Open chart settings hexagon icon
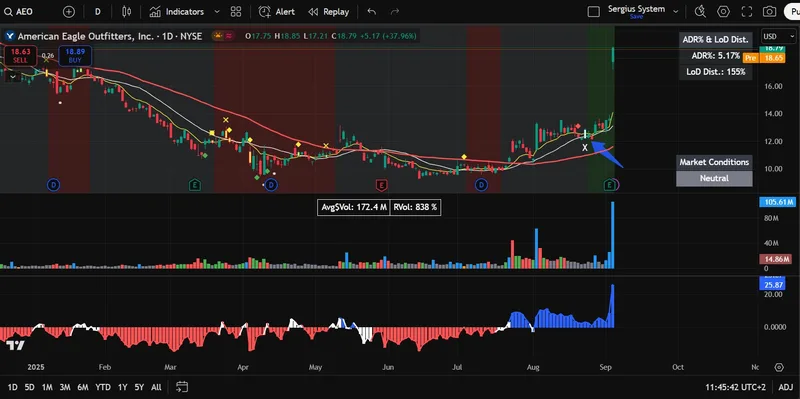The height and width of the screenshot is (399, 800). pos(723,11)
